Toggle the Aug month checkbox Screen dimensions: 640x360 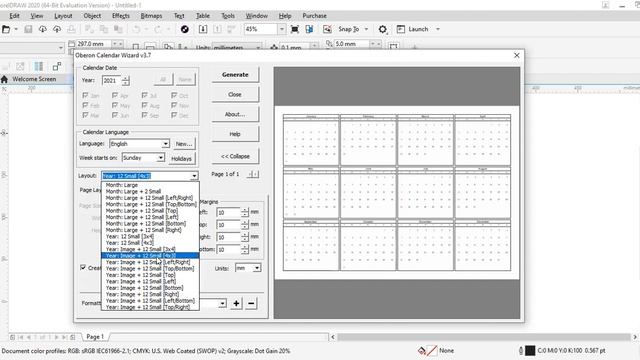[144, 105]
